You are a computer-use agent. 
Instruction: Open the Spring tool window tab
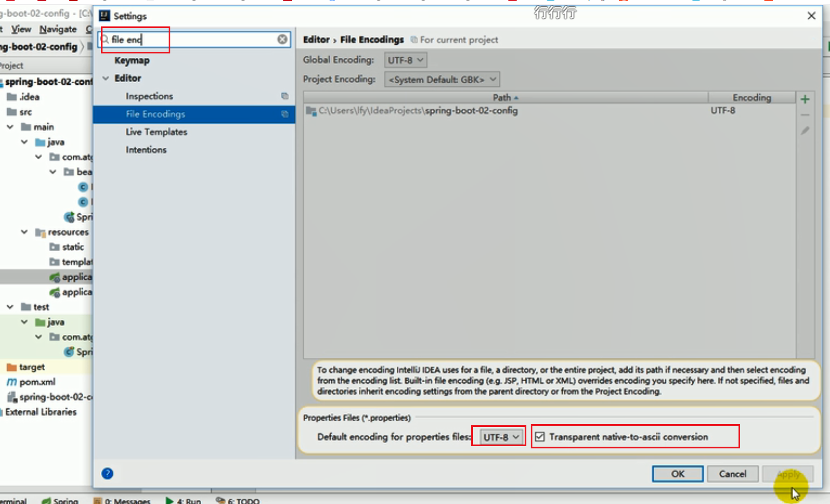pyautogui.click(x=60, y=501)
